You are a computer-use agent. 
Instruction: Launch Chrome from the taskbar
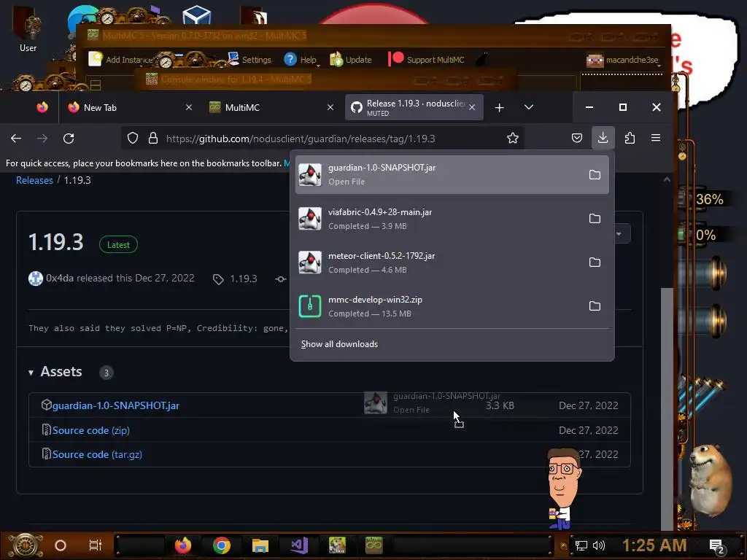[222, 545]
